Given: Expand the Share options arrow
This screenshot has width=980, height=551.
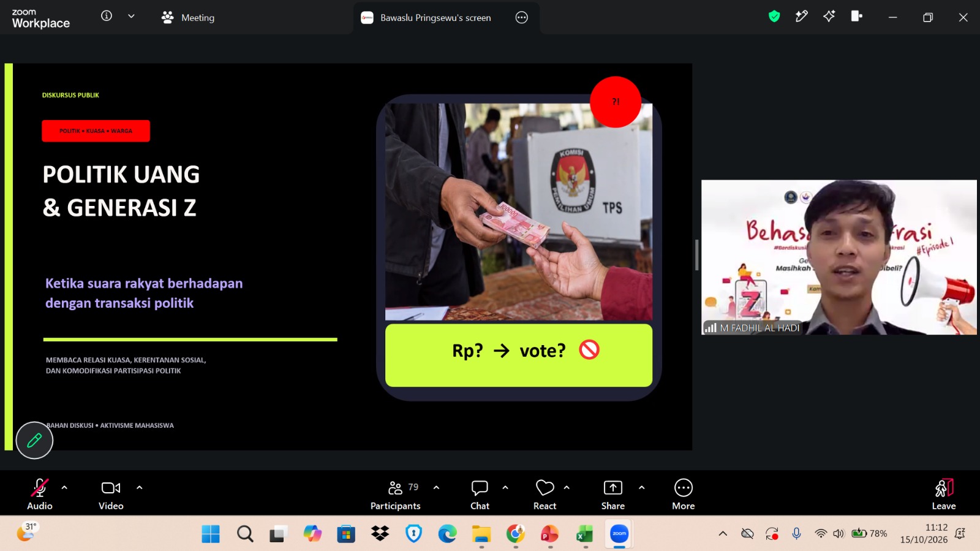Looking at the screenshot, I should pyautogui.click(x=642, y=488).
